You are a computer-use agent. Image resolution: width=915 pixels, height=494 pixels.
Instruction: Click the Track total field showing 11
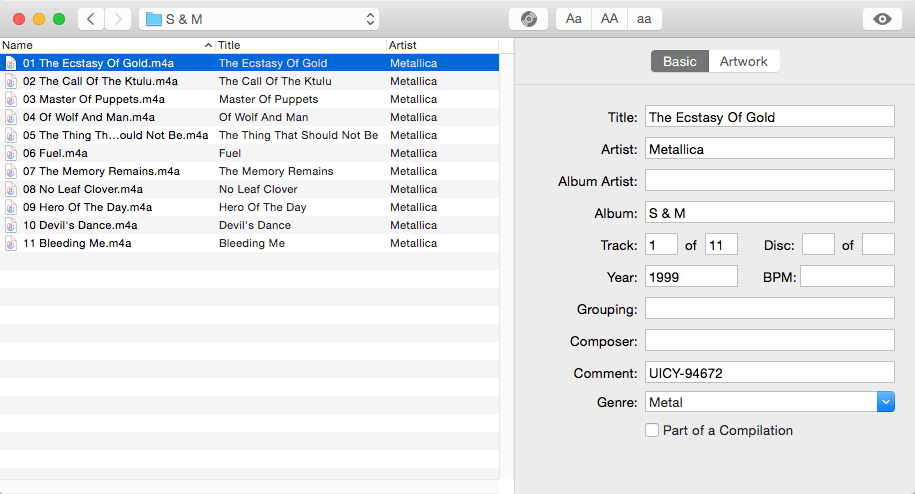click(721, 244)
